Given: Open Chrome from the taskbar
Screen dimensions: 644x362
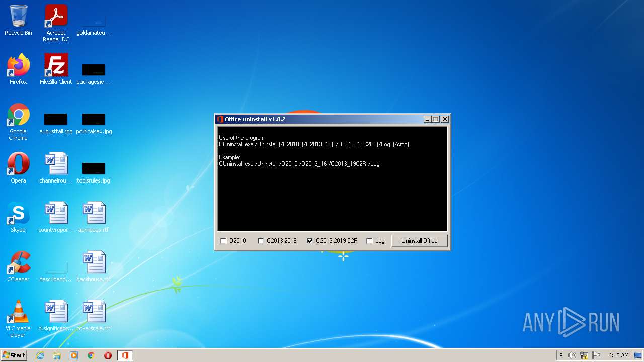Looking at the screenshot, I should pos(91,355).
